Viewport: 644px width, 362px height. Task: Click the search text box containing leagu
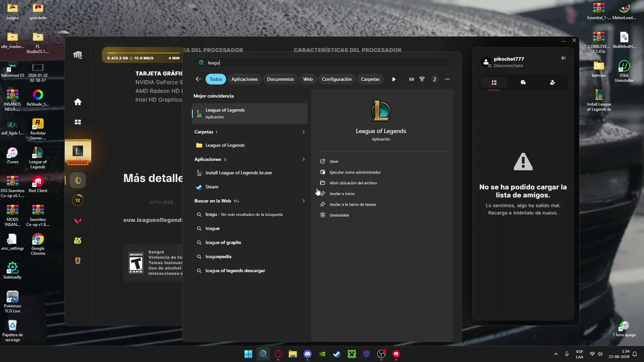coord(322,63)
